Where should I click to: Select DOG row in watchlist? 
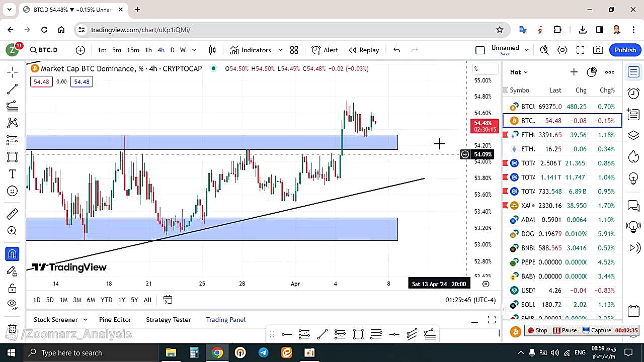(x=562, y=234)
